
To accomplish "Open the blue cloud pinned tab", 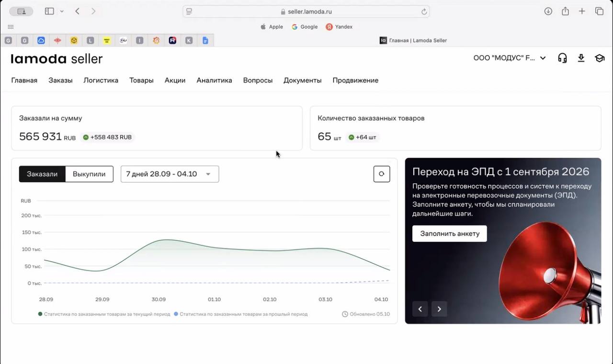I will tap(41, 41).
